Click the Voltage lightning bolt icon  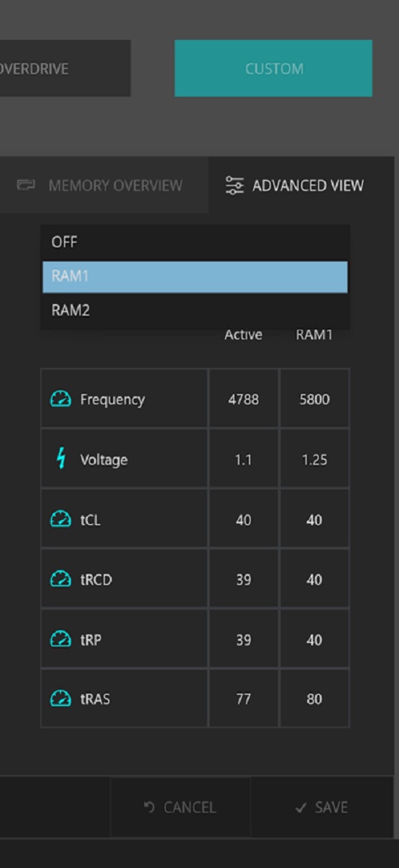click(x=61, y=459)
